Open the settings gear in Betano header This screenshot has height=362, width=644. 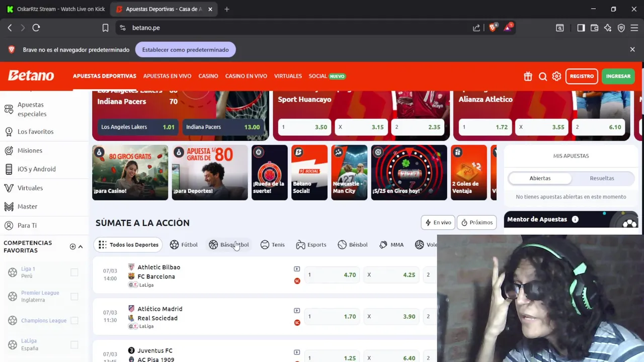[556, 76]
